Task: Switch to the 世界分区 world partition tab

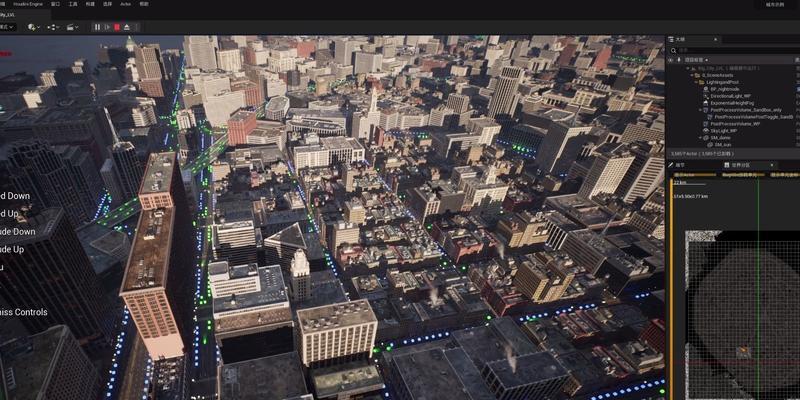Action: pos(740,165)
